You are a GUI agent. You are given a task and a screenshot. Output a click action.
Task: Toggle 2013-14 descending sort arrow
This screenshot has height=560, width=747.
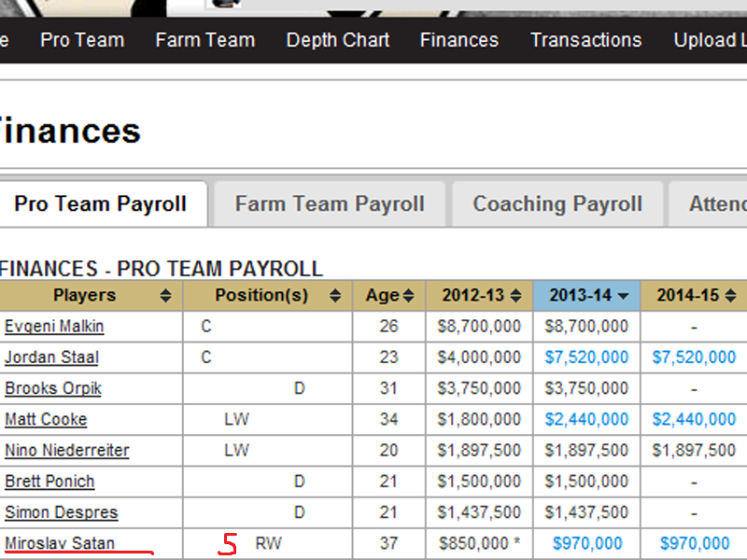coord(623,296)
